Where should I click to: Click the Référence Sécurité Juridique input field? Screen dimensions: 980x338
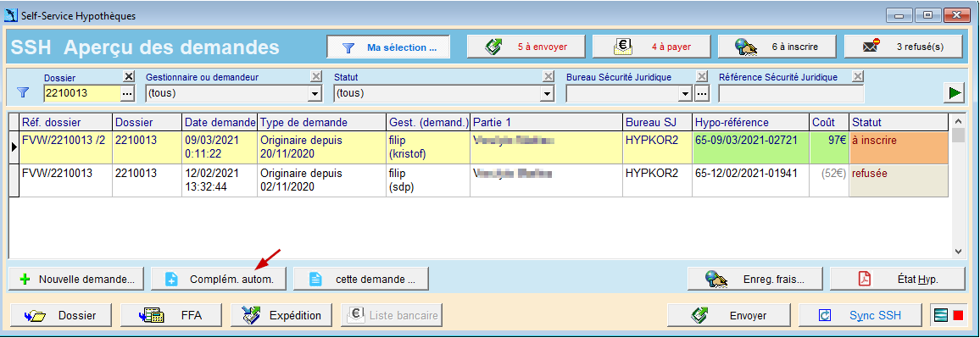[x=791, y=94]
